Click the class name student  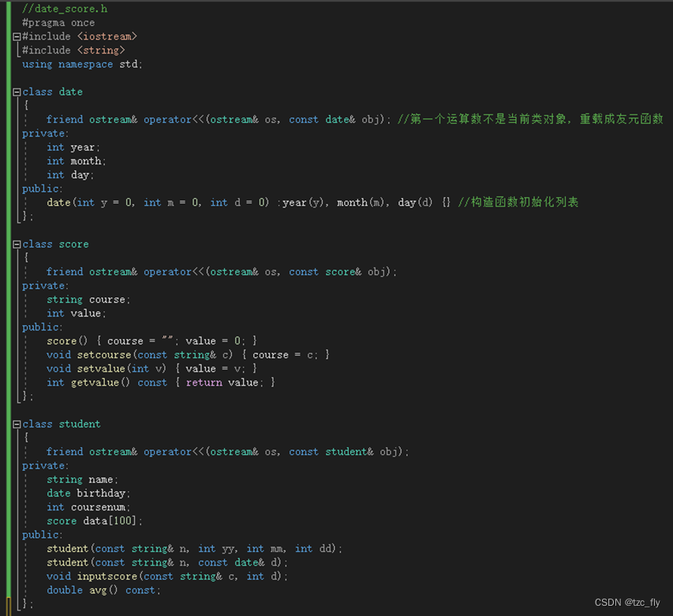[x=80, y=424]
